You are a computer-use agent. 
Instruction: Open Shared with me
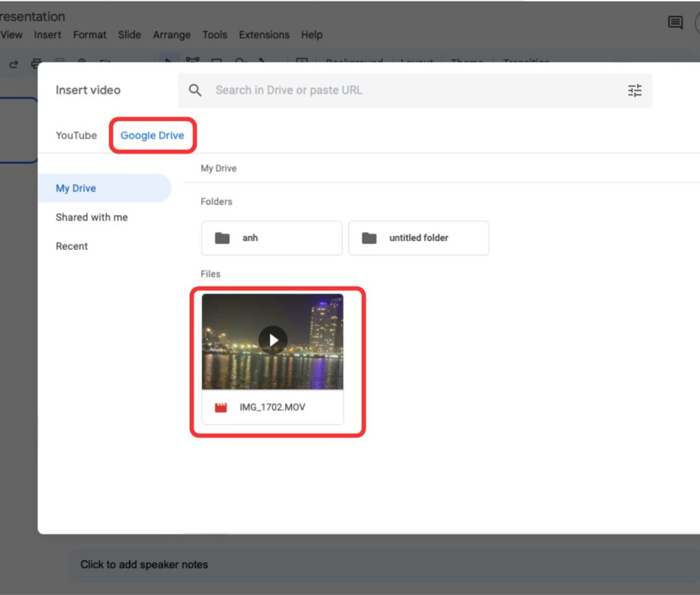(x=91, y=217)
